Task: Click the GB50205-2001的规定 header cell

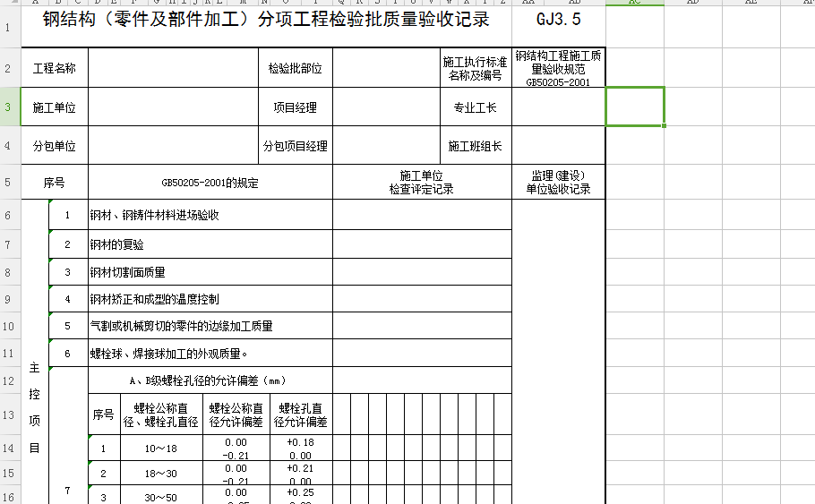Action: [x=210, y=183]
